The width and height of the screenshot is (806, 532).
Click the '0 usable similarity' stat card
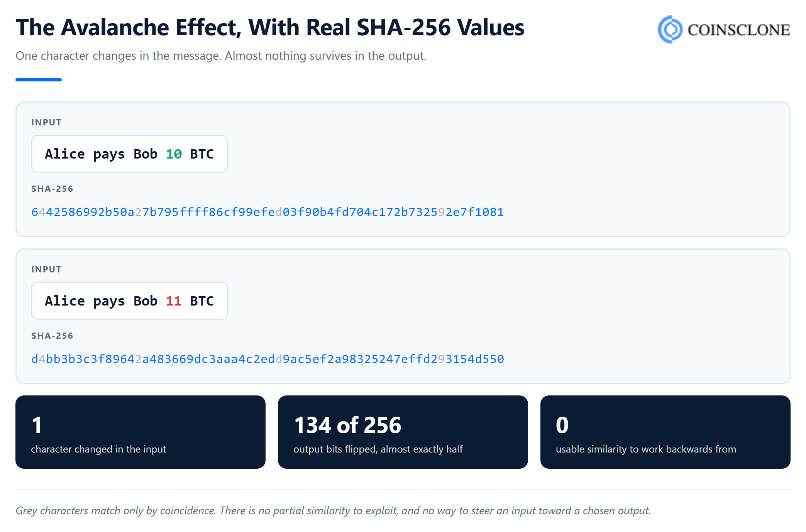point(665,432)
